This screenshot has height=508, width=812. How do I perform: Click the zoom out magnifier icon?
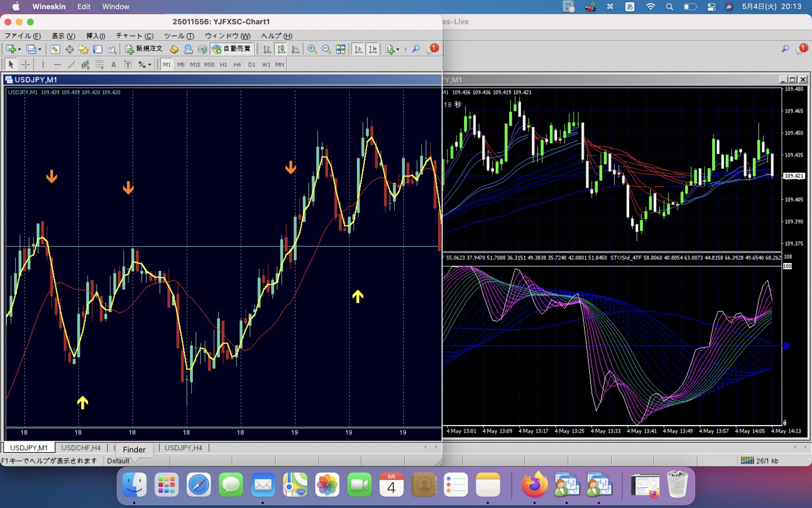coord(326,49)
